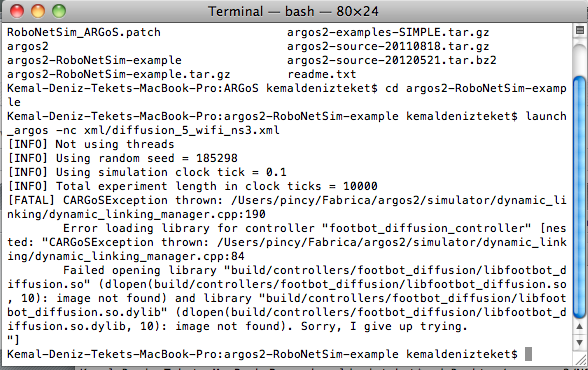Click the window resize grip corner

pos(580,360)
